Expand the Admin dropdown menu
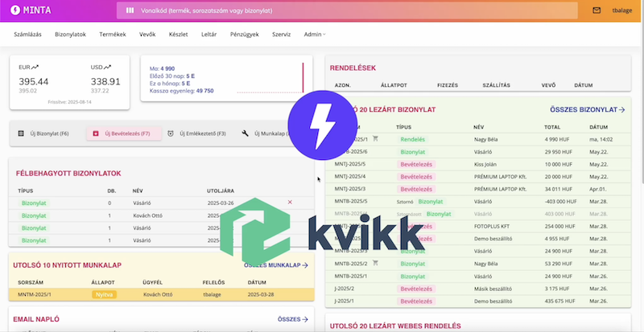 315,35
